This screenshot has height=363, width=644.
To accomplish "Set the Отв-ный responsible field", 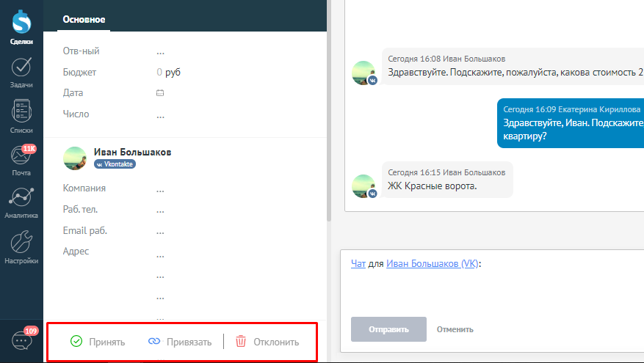I will (160, 51).
